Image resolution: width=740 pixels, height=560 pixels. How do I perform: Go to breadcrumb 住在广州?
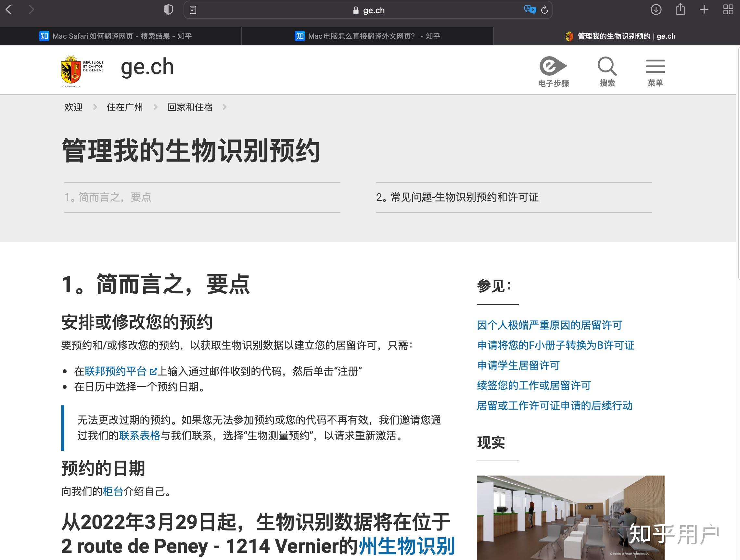pos(124,107)
